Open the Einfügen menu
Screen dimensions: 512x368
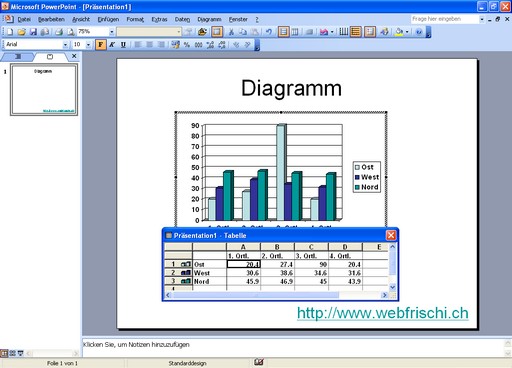pyautogui.click(x=108, y=19)
